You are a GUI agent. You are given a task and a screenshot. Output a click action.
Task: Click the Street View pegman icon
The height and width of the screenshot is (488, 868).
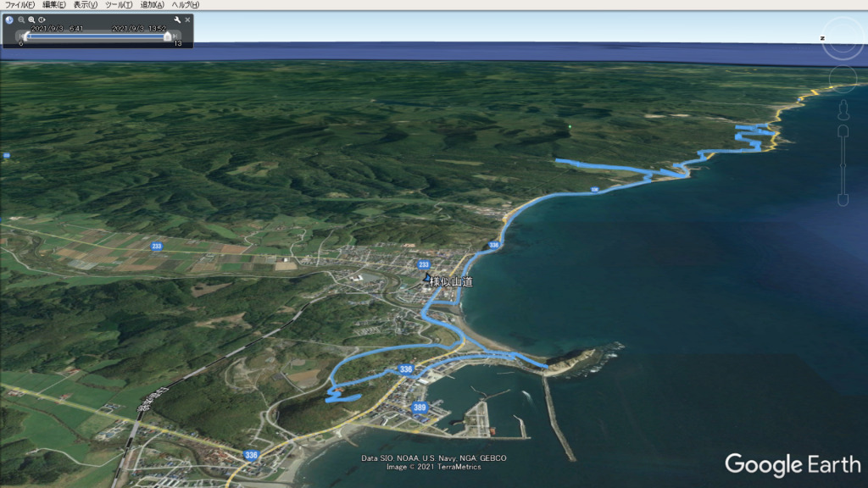click(843, 109)
